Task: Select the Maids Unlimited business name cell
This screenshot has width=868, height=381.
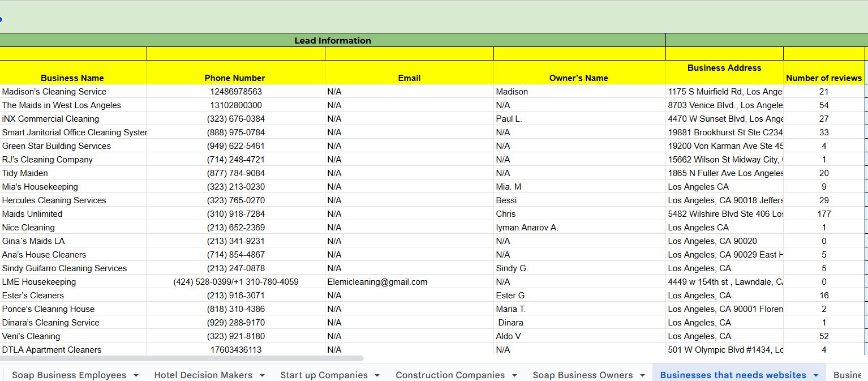Action: pyautogui.click(x=32, y=214)
